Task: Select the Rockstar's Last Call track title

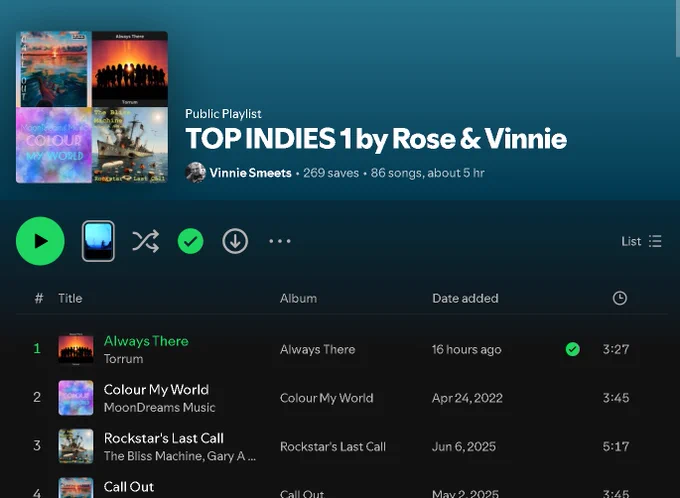Action: (163, 438)
